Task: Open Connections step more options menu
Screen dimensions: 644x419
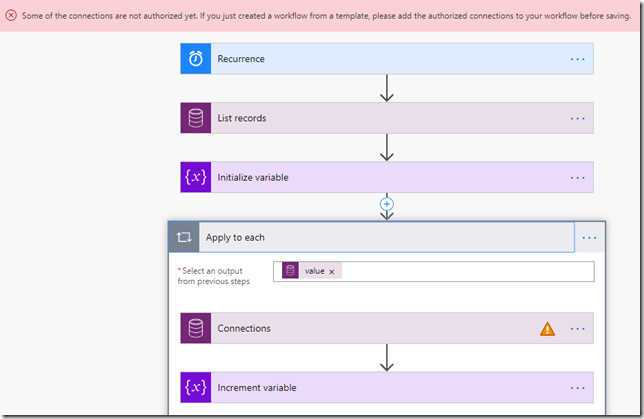Action: coord(577,329)
